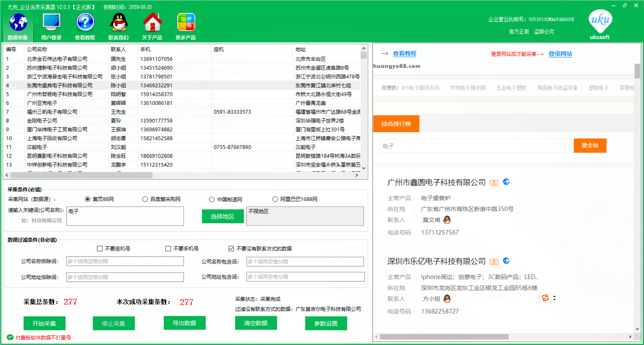Click the website search box with 电子
Viewport: 644px width, 345px height.
(x=477, y=146)
